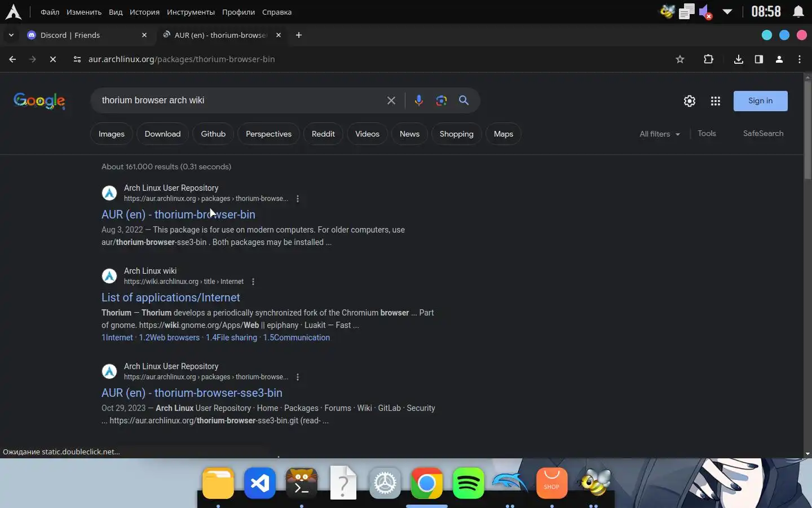The image size is (812, 508).
Task: Open the clipboard manager tray icon
Action: click(686, 12)
